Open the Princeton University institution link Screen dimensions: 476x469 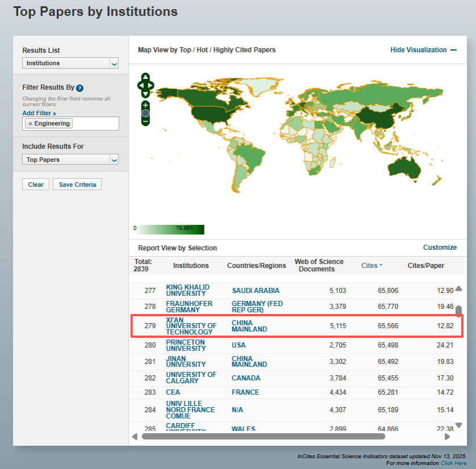(185, 345)
